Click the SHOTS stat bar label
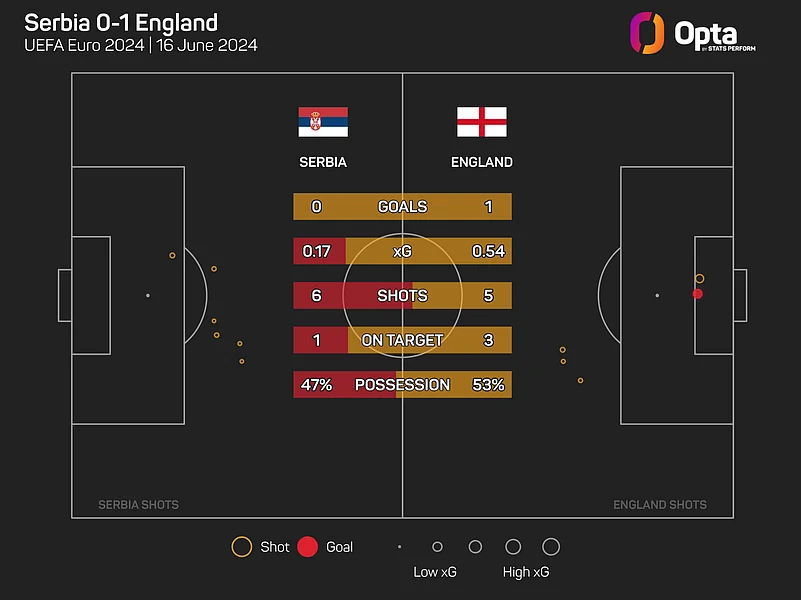 pos(402,296)
